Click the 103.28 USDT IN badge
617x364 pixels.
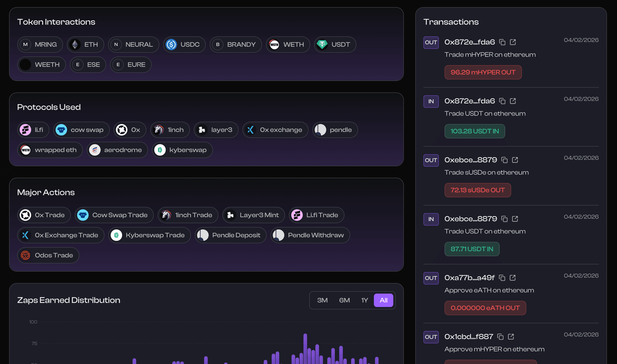474,131
